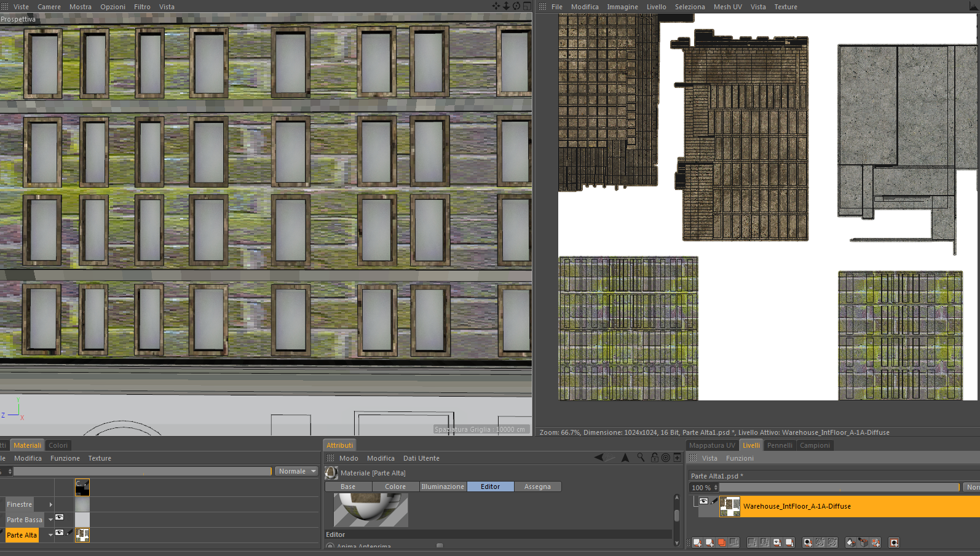Image resolution: width=980 pixels, height=556 pixels.
Task: Toggle eye visibility for Parte Alta material
Action: (60, 533)
